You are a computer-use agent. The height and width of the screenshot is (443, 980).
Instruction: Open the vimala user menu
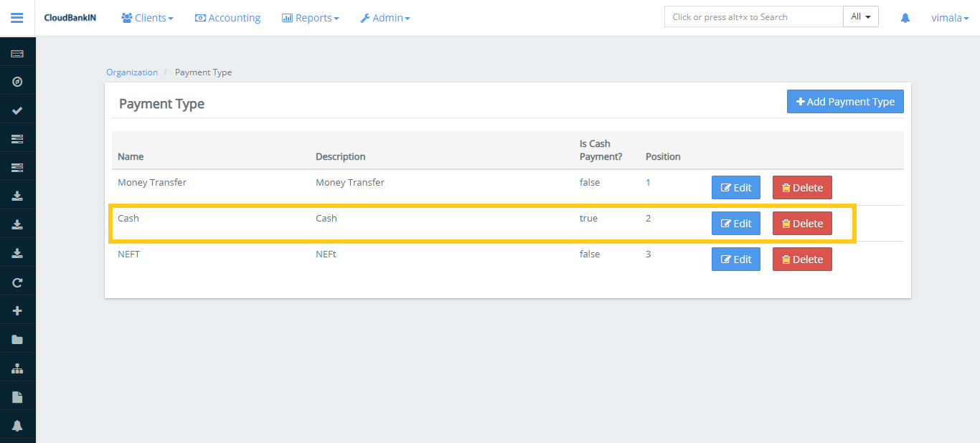[x=950, y=18]
